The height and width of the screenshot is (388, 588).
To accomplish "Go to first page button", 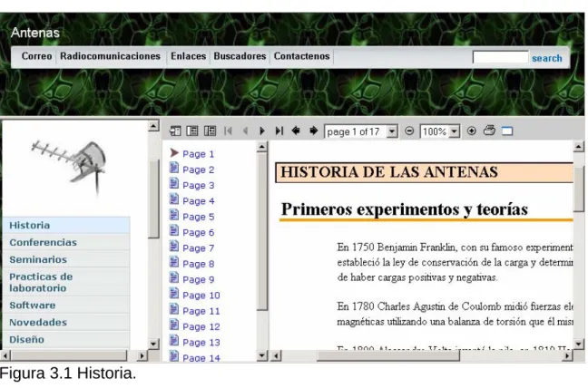I will [228, 131].
